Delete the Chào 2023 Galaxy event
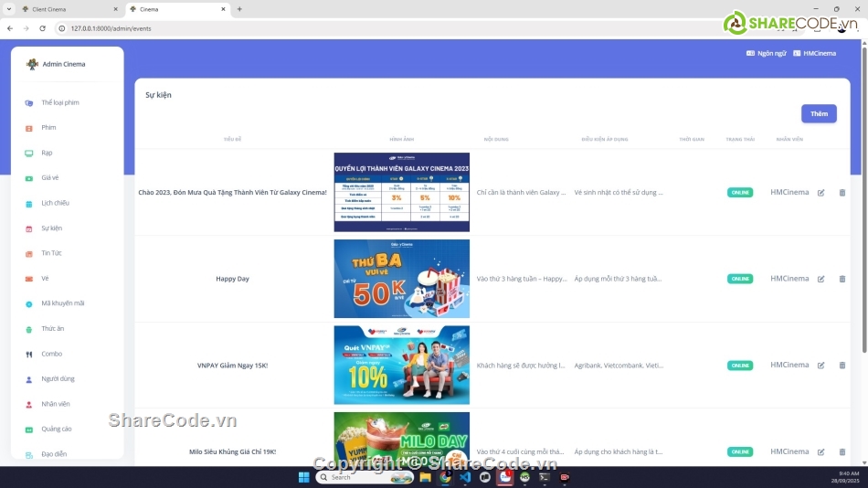The image size is (868, 488). click(x=842, y=193)
